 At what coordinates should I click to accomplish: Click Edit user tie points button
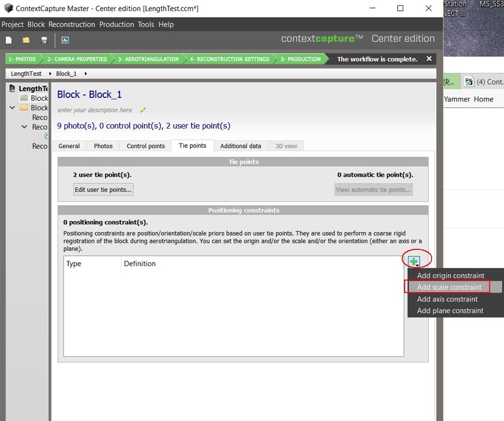pos(103,190)
